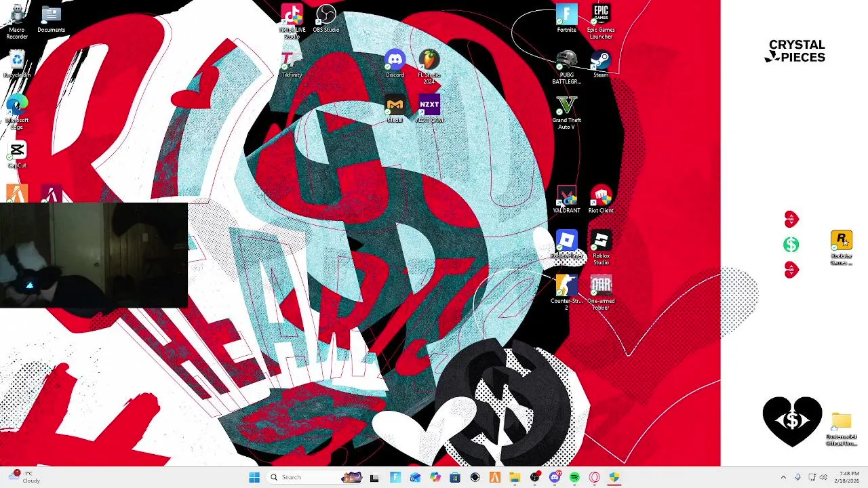Open TikTok LIVE Studio shortcut
Screen dimensions: 868x488
click(292, 21)
